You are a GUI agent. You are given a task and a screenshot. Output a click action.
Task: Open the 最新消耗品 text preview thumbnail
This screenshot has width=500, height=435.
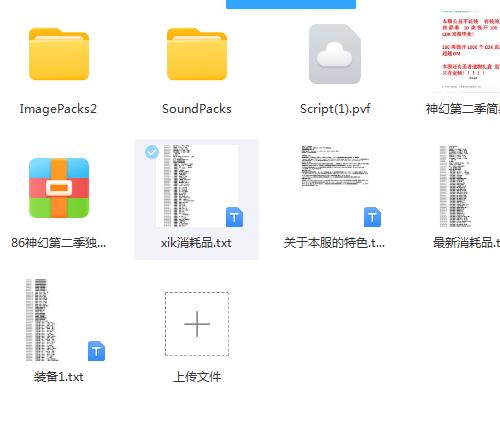coord(455,186)
